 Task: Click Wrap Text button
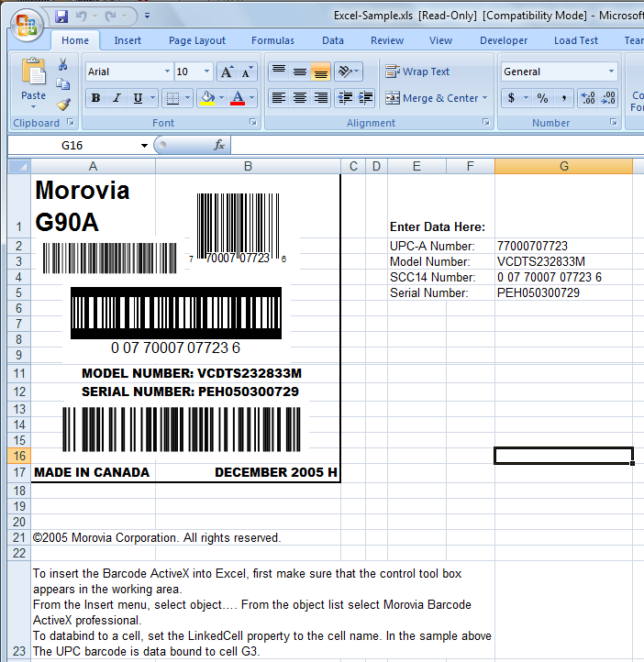tap(417, 72)
